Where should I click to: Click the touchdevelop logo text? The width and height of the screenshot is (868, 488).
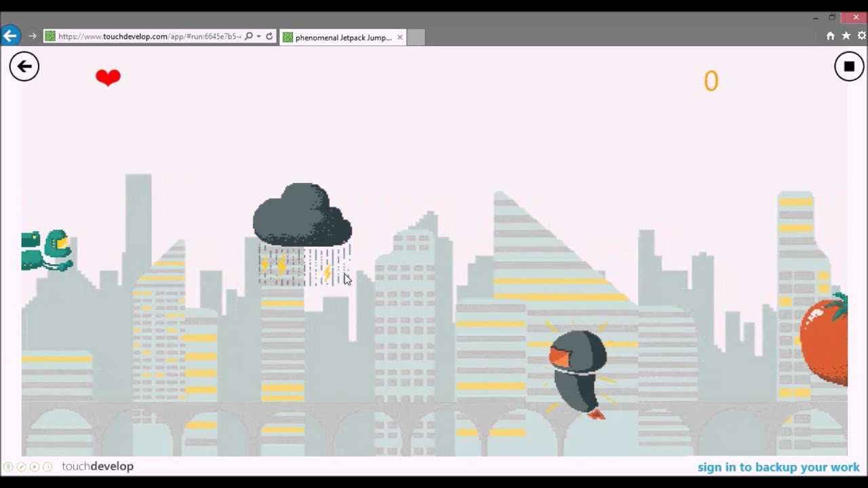[98, 466]
